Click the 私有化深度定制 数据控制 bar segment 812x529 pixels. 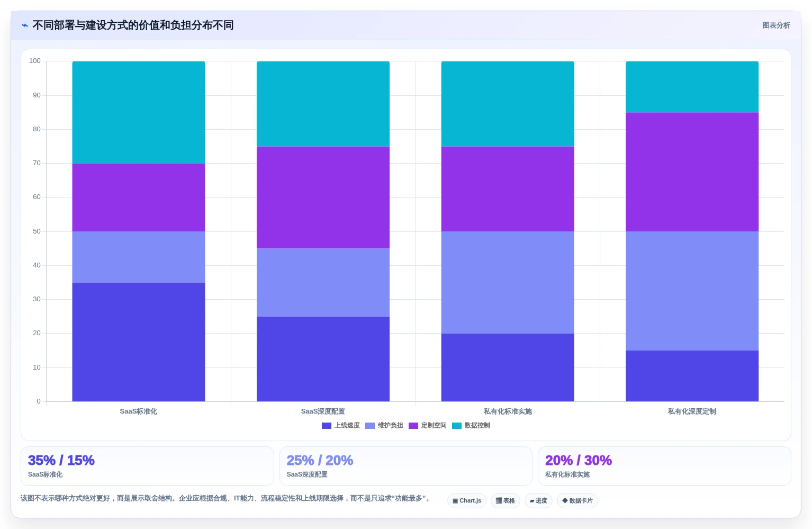tap(692, 87)
